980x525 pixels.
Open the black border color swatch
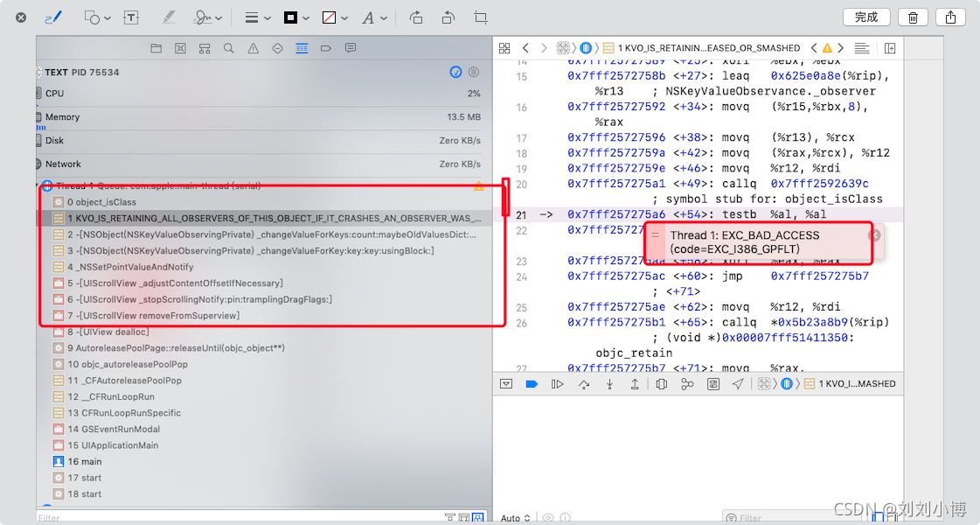coord(296,18)
